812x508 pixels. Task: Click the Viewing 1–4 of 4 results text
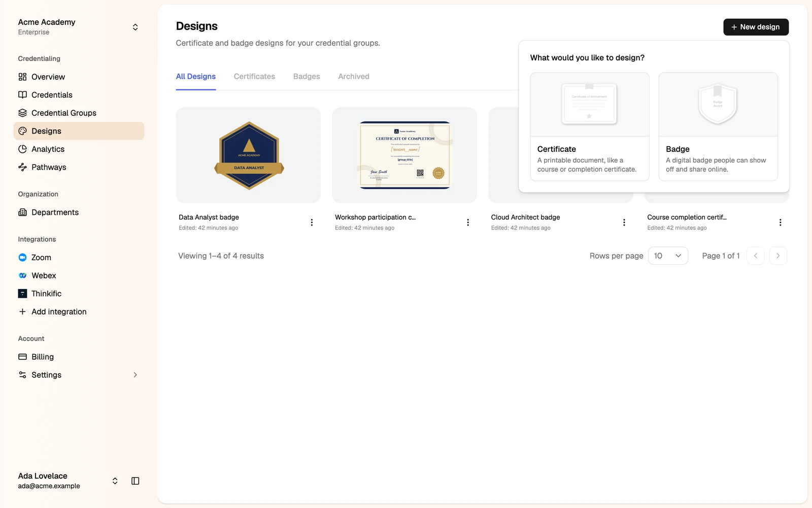(x=221, y=256)
